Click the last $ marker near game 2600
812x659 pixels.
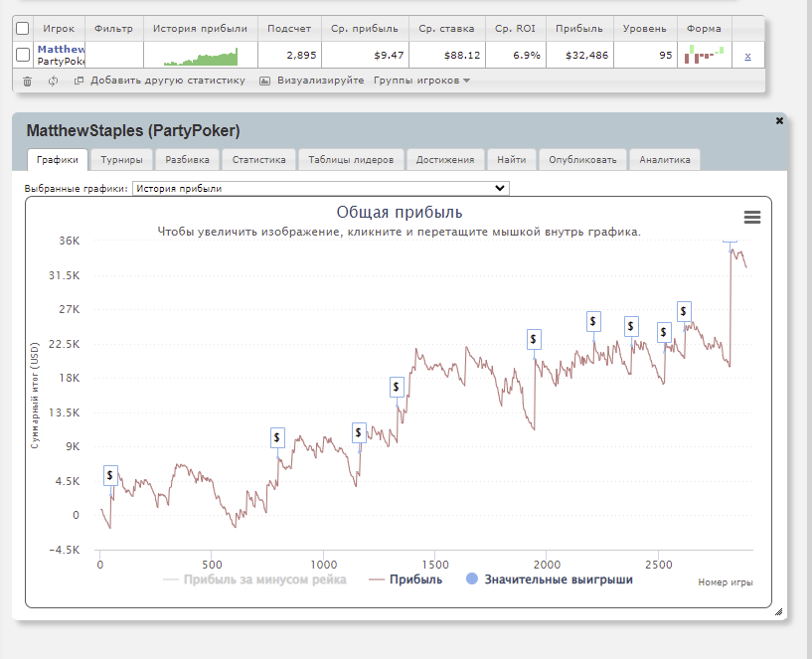pyautogui.click(x=684, y=311)
